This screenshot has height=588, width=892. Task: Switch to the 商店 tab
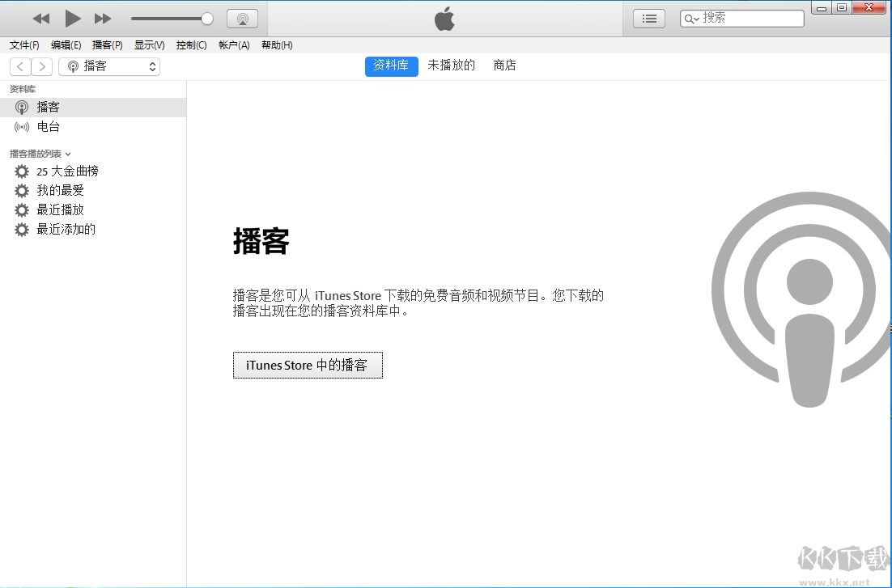coord(504,66)
